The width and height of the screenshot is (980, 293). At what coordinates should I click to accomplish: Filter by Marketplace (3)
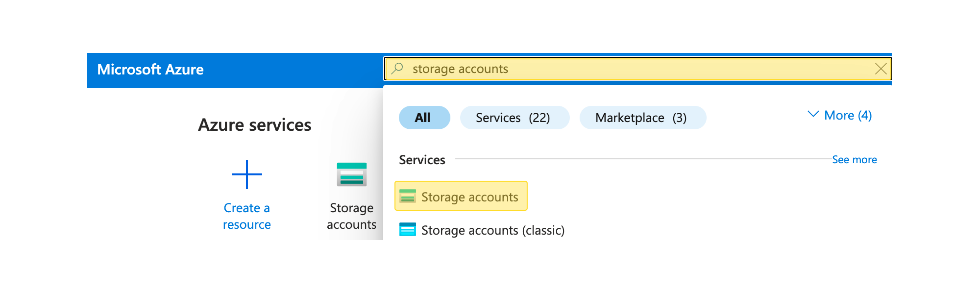(643, 118)
